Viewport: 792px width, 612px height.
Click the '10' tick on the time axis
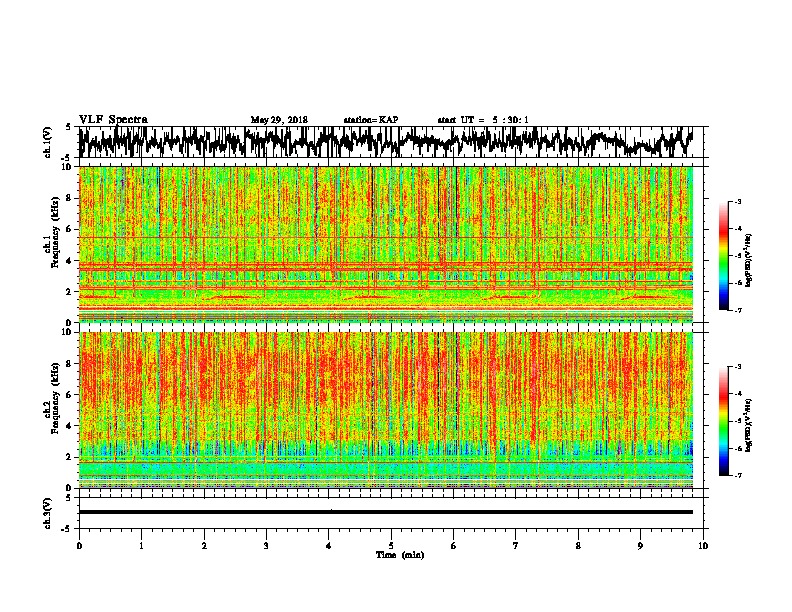click(703, 546)
